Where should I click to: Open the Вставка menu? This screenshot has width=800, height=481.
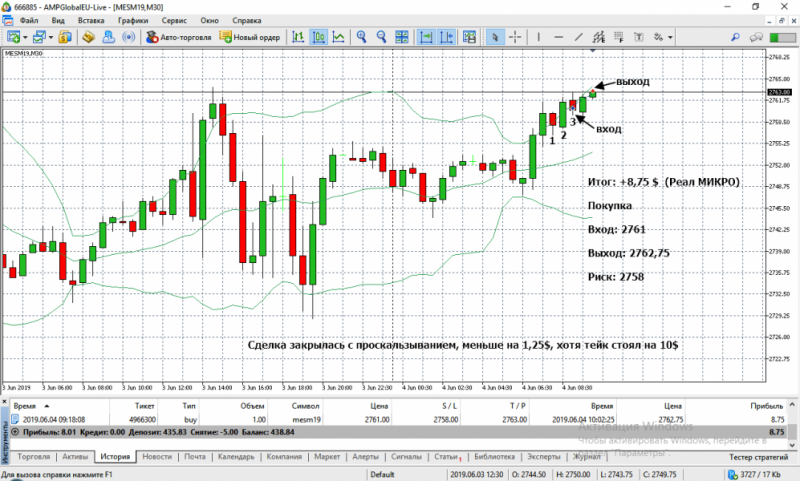click(x=91, y=20)
